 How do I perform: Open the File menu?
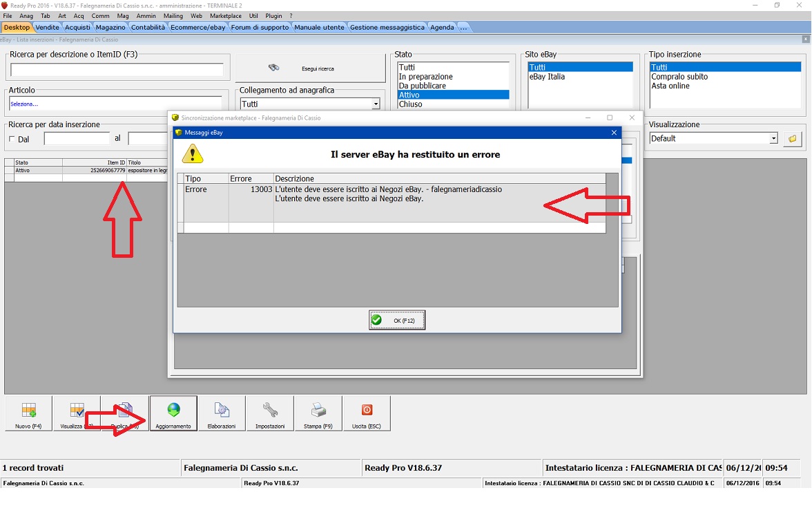point(8,16)
